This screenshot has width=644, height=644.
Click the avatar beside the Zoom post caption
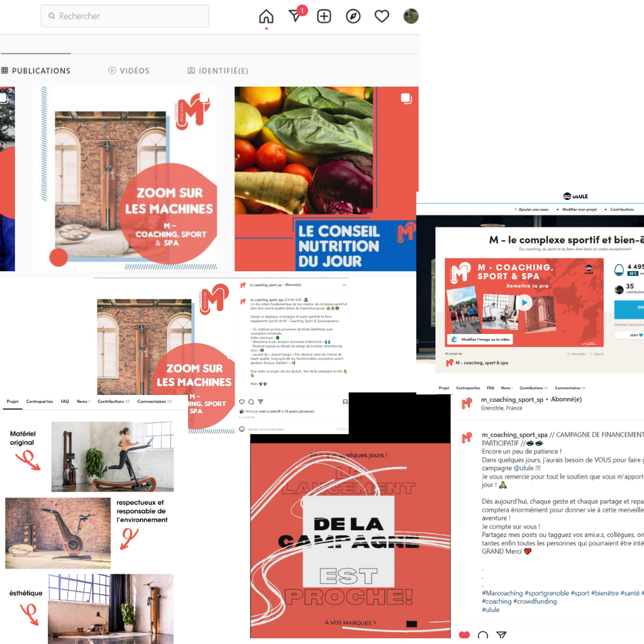(x=243, y=301)
